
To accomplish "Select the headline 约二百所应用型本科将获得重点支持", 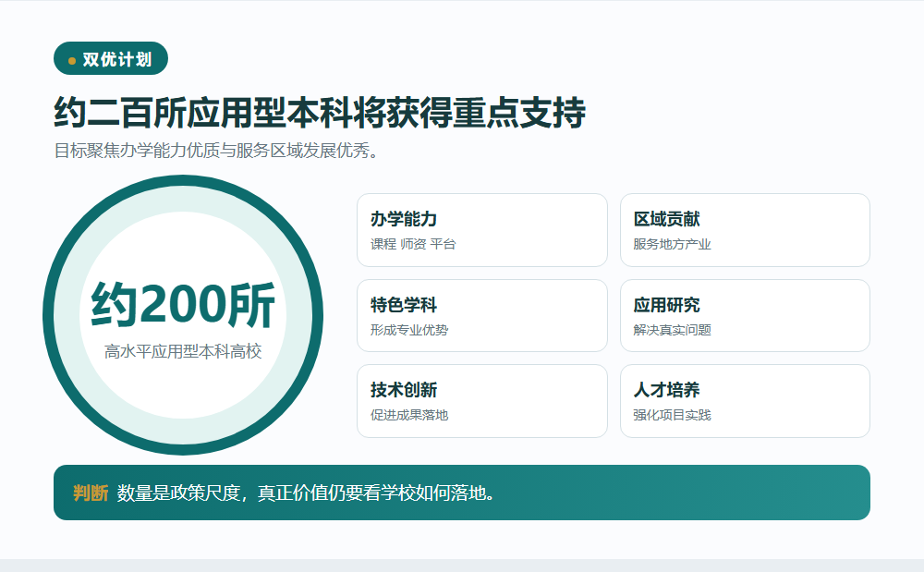I will pos(320,112).
